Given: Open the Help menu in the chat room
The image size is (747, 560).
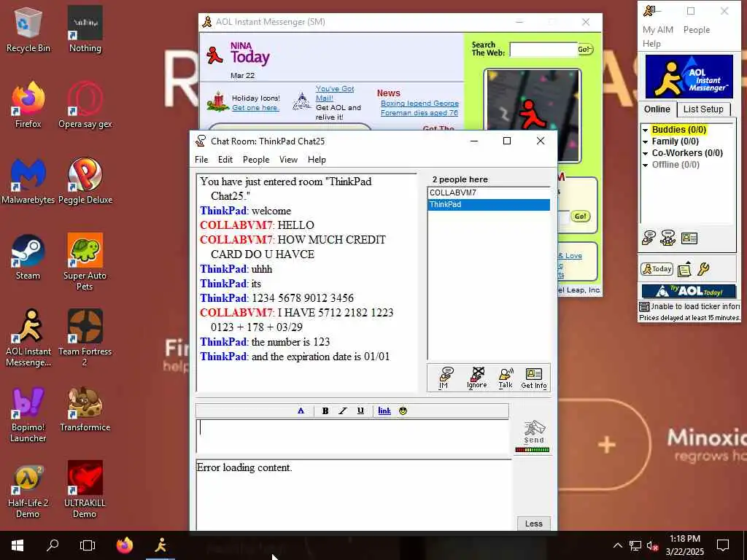Looking at the screenshot, I should (317, 160).
